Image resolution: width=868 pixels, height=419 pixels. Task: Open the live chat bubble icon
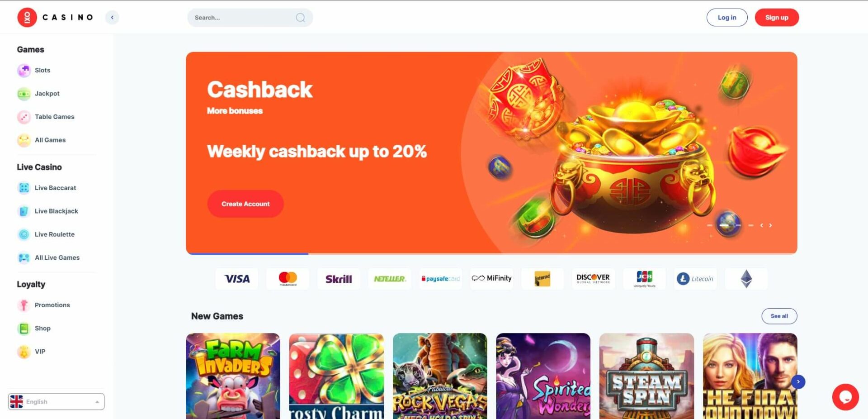(x=845, y=397)
